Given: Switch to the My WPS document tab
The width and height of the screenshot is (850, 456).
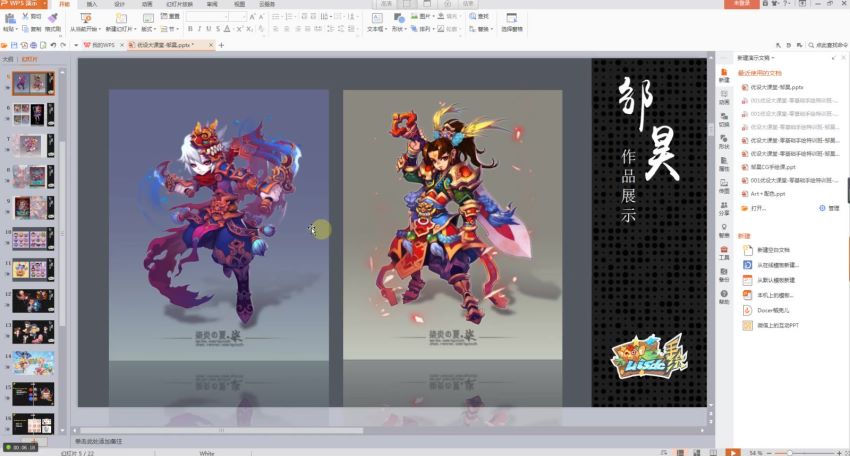Looking at the screenshot, I should pos(103,45).
